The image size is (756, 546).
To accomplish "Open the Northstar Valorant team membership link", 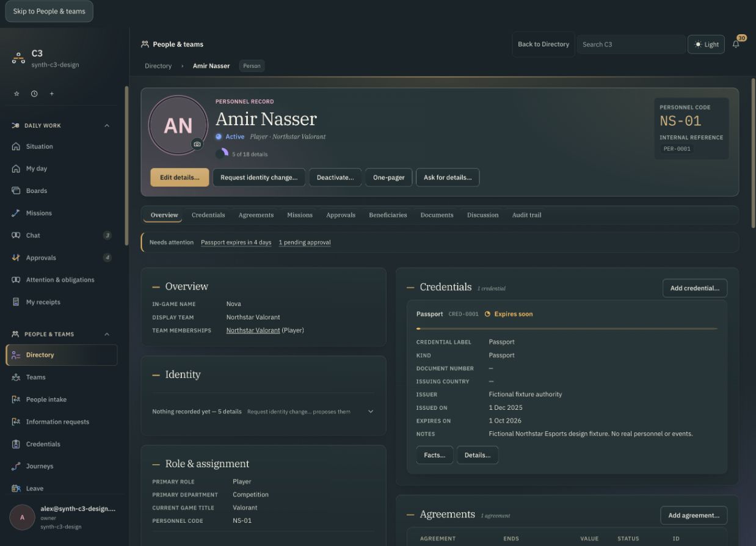I will point(253,330).
